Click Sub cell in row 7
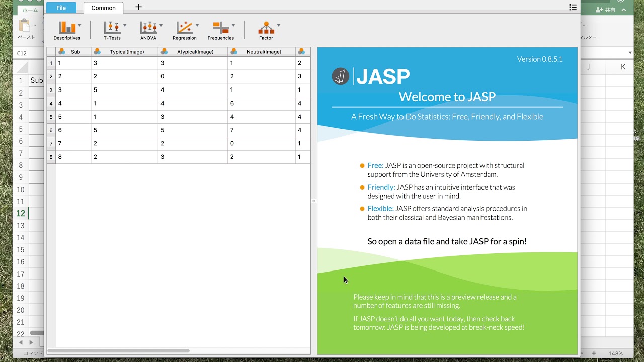 [73, 143]
